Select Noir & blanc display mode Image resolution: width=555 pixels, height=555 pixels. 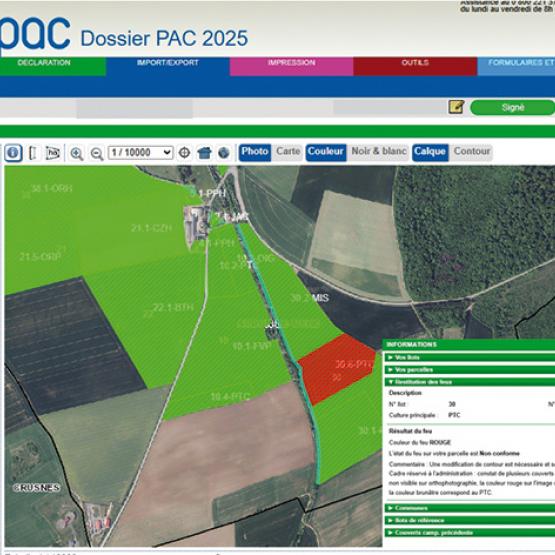(x=378, y=152)
